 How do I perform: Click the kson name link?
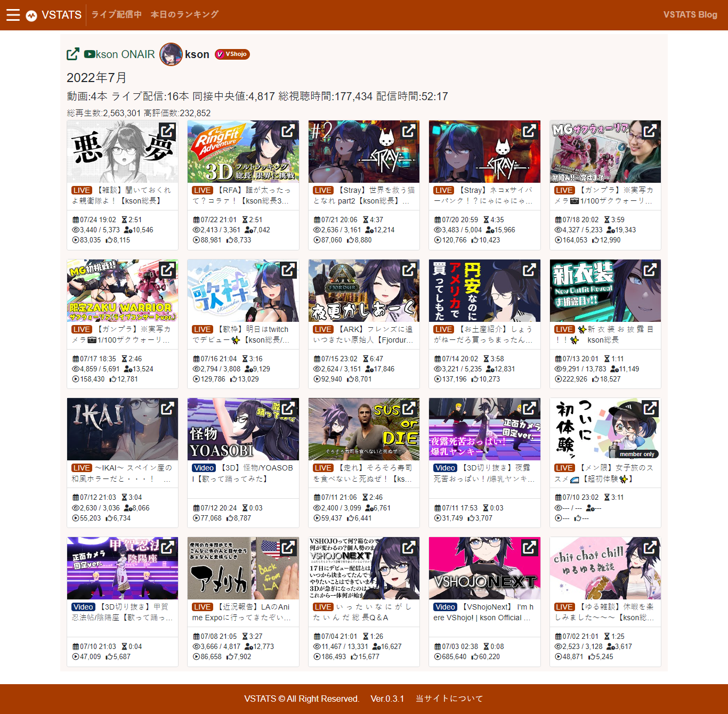[197, 54]
